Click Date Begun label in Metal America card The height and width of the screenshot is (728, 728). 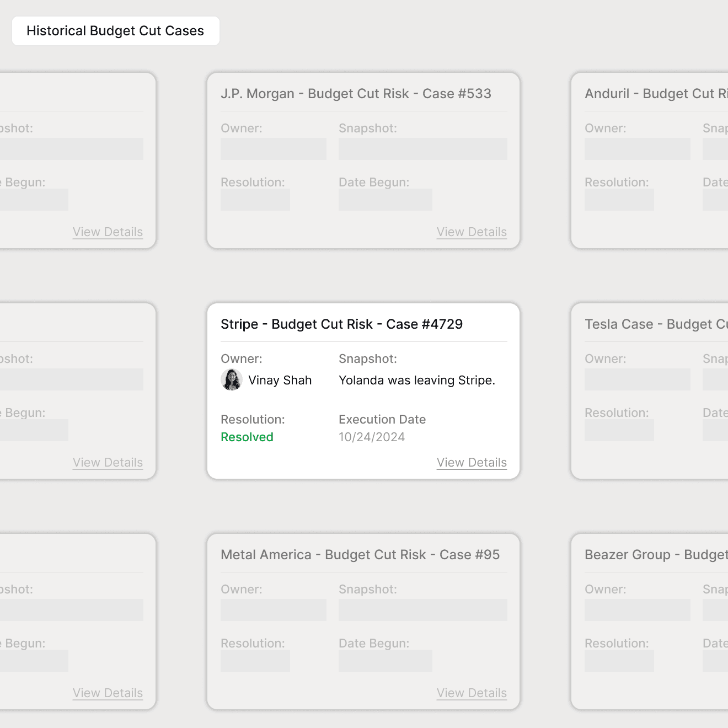click(374, 643)
